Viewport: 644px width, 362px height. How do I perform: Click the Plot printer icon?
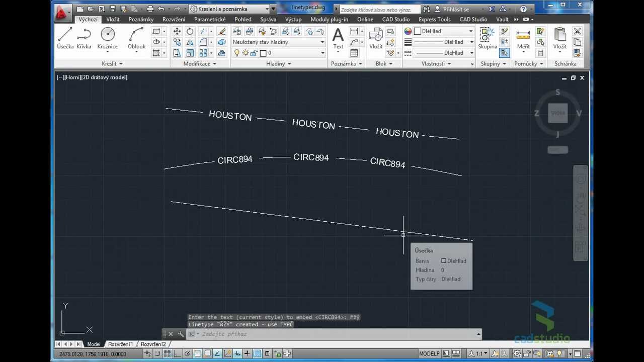coord(150,9)
